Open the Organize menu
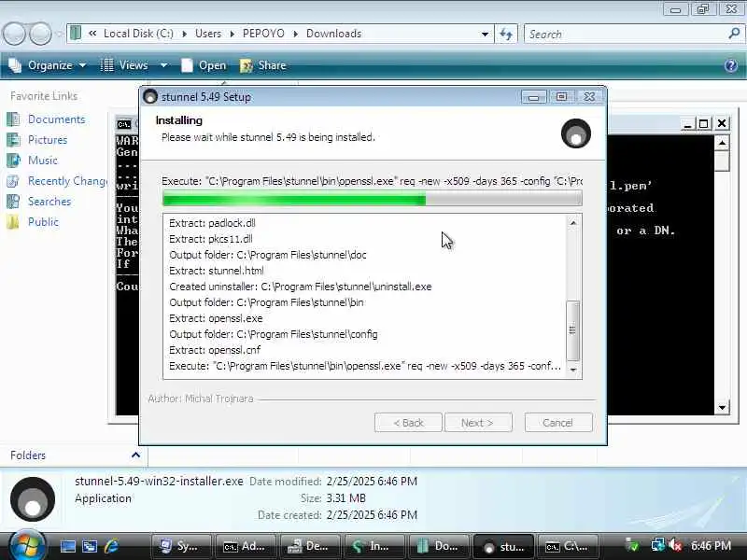This screenshot has height=560, width=747. pyautogui.click(x=48, y=65)
